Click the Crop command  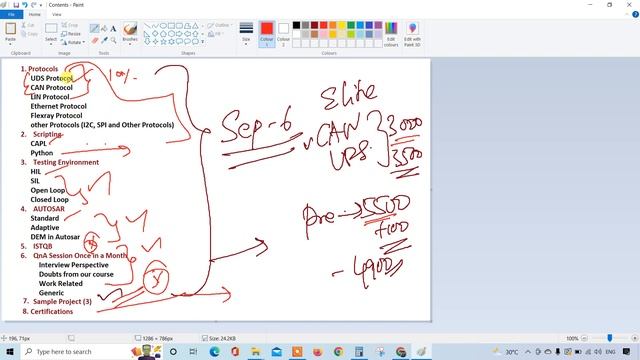(70, 25)
